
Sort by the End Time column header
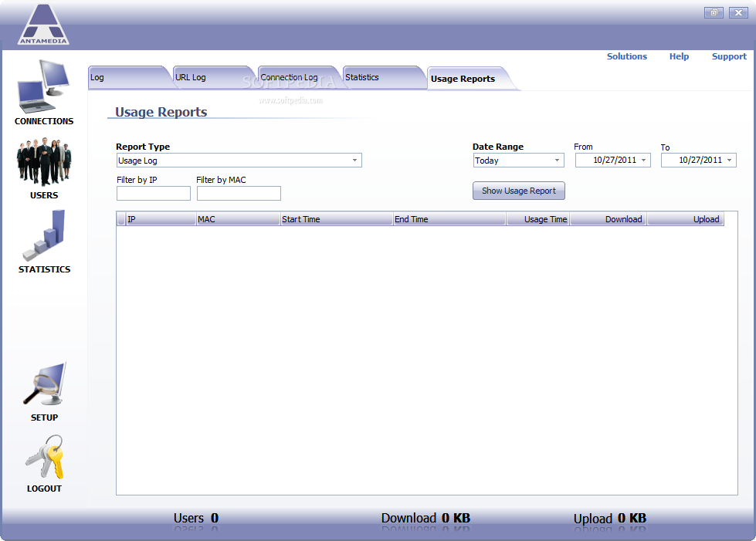[450, 219]
